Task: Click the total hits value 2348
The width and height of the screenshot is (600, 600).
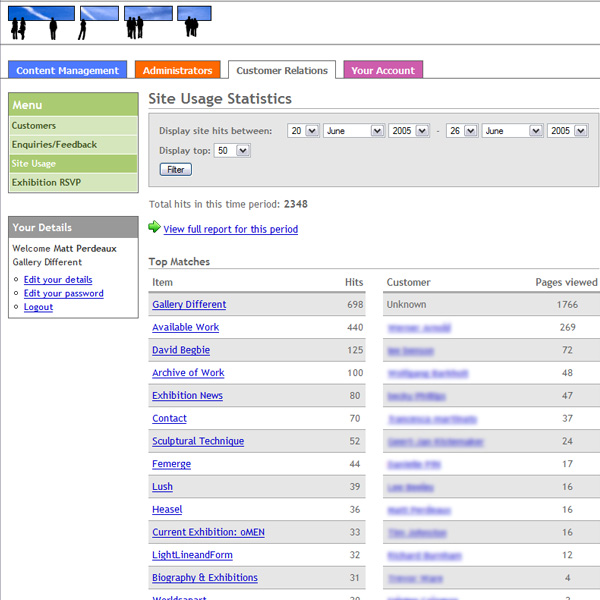Action: [295, 204]
